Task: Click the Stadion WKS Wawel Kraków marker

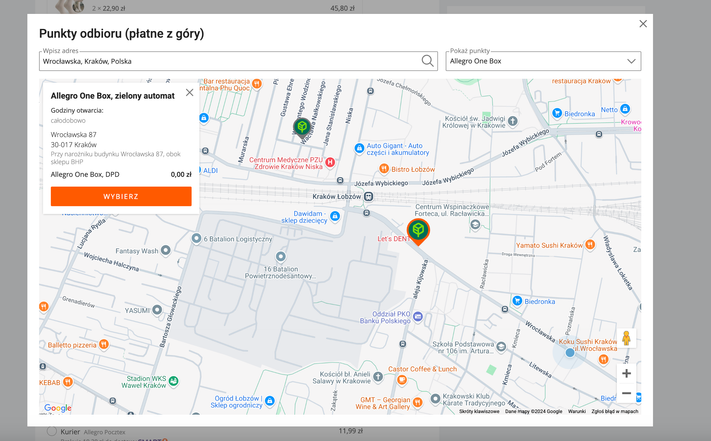Action: point(173,381)
